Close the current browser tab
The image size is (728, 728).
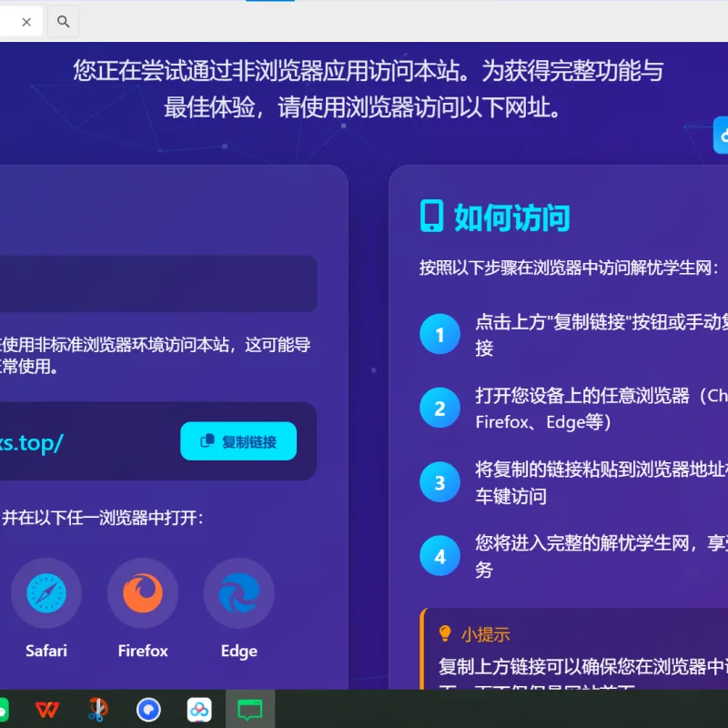coord(26,22)
